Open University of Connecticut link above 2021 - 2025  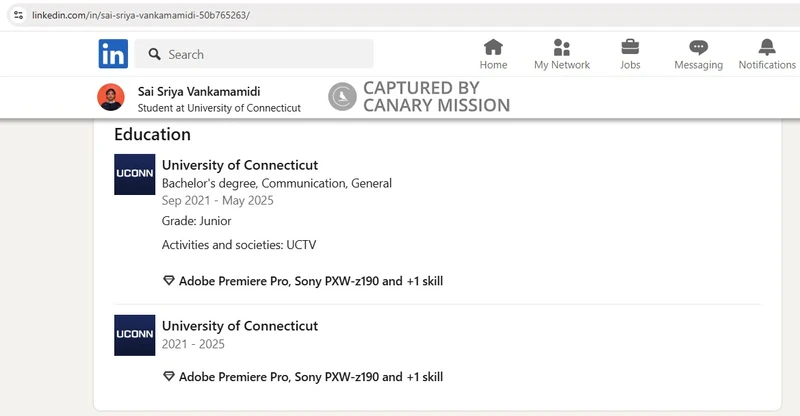coord(240,326)
